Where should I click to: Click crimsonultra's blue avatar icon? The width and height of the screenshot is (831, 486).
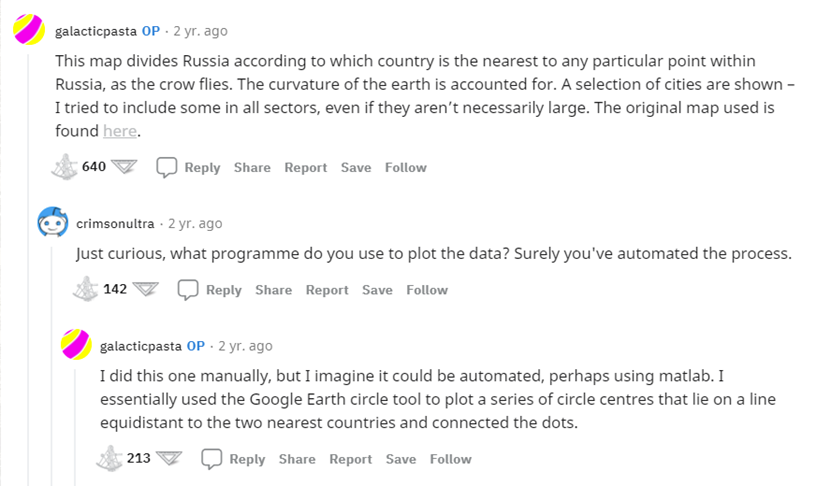[52, 223]
